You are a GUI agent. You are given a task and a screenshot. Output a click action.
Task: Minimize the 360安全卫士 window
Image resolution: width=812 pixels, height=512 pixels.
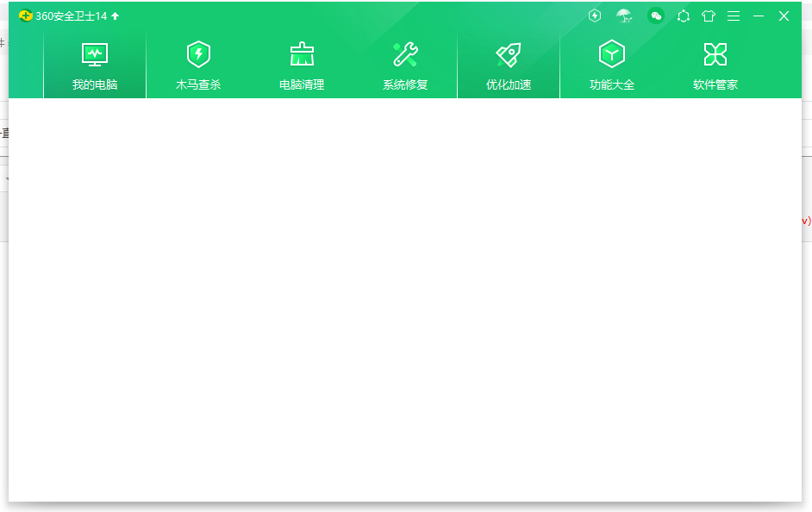[759, 16]
